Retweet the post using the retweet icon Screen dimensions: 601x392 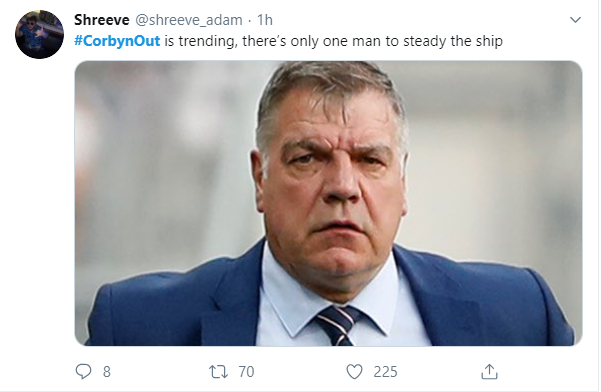coord(218,371)
